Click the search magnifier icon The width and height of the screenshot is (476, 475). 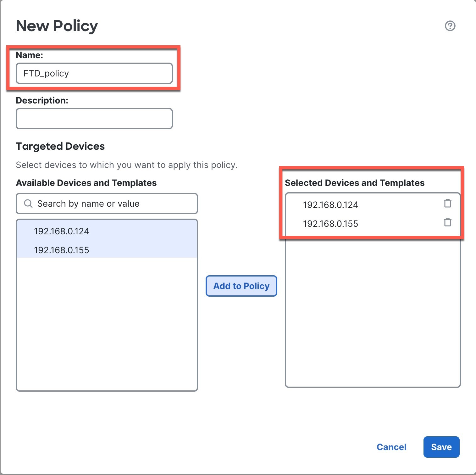[x=28, y=204]
